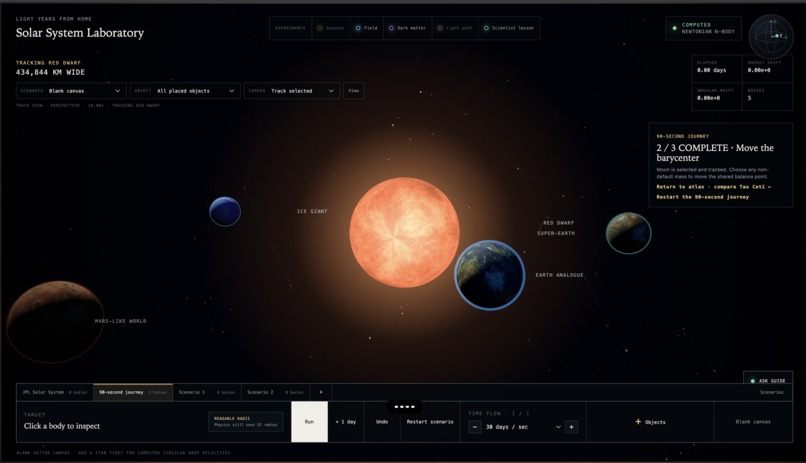Increase time flow with plus button
The height and width of the screenshot is (463, 806).
click(572, 427)
